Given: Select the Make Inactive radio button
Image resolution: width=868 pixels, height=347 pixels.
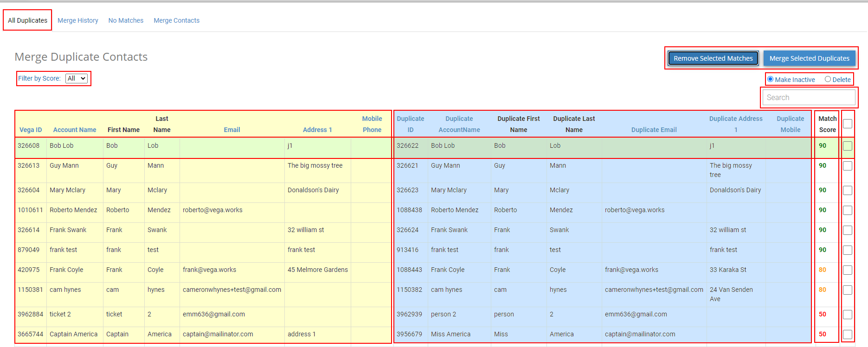Looking at the screenshot, I should 770,79.
